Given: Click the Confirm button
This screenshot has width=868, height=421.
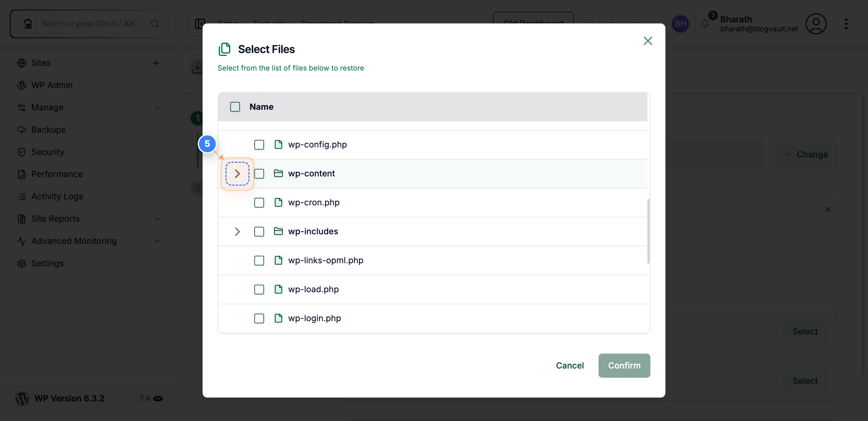Looking at the screenshot, I should [624, 366].
